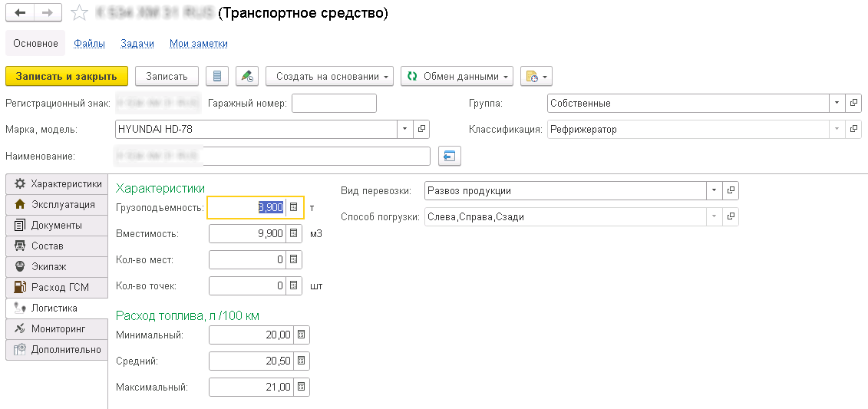Open the Классификация value form icon
Screen dimensions: 868x409
click(853, 130)
